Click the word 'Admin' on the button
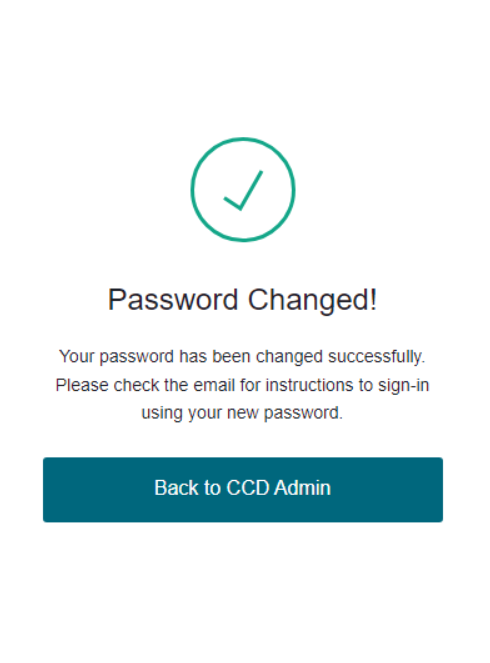This screenshot has height=663, width=490. click(x=302, y=488)
